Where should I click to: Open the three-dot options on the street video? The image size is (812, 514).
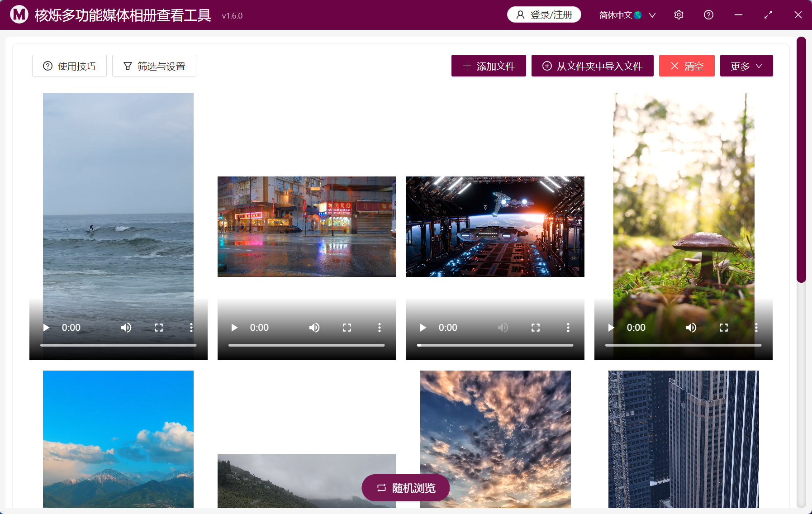pyautogui.click(x=379, y=327)
